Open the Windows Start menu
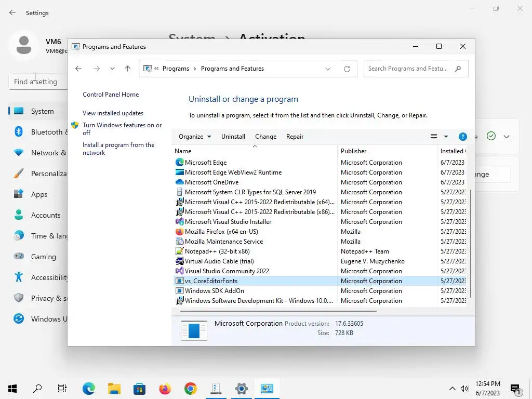532x399 pixels. (x=12, y=389)
